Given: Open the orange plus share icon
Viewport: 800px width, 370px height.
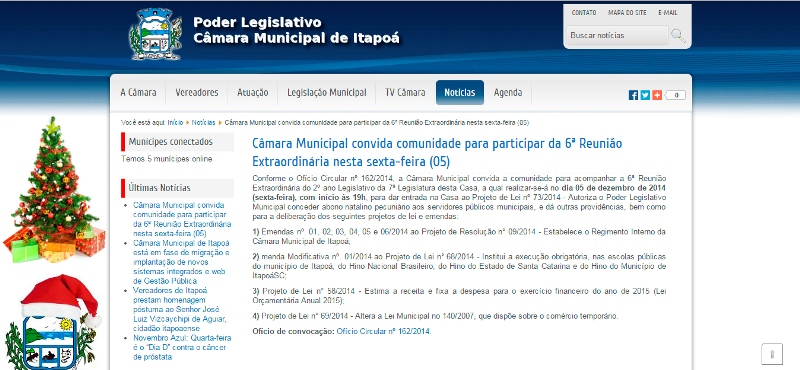Looking at the screenshot, I should tap(657, 95).
